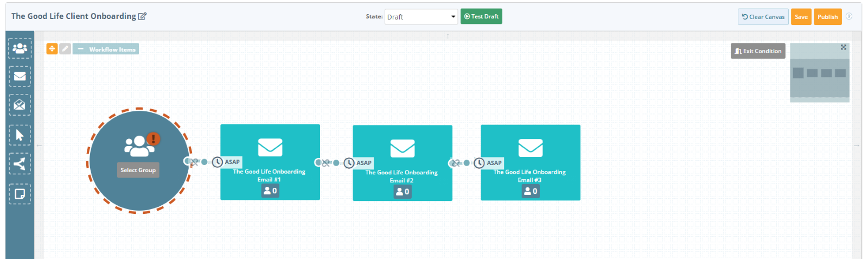
Task: Open the State dropdown showing Draft
Action: (x=422, y=17)
